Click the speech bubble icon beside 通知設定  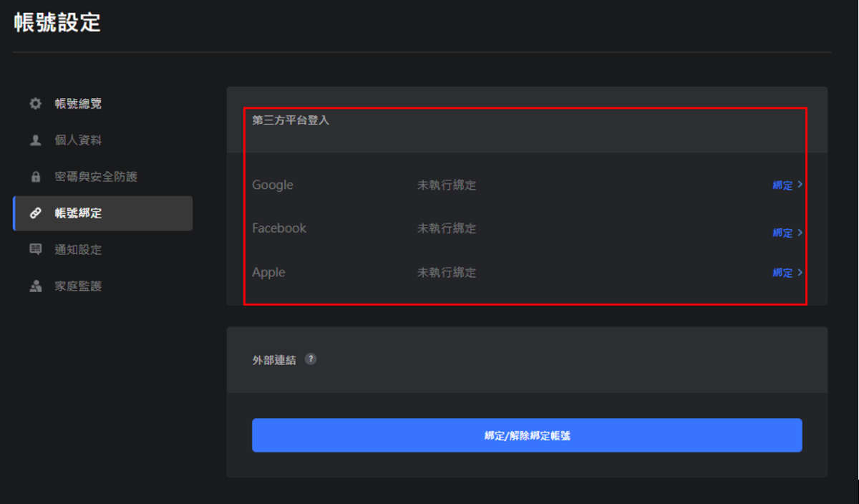(34, 249)
